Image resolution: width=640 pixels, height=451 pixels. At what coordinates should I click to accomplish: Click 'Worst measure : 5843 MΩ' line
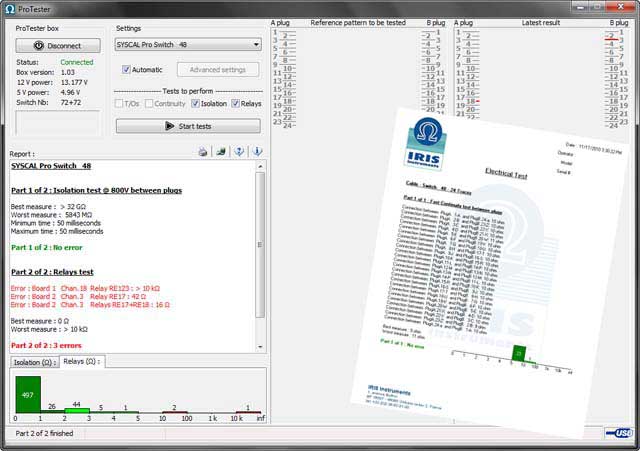click(51, 215)
